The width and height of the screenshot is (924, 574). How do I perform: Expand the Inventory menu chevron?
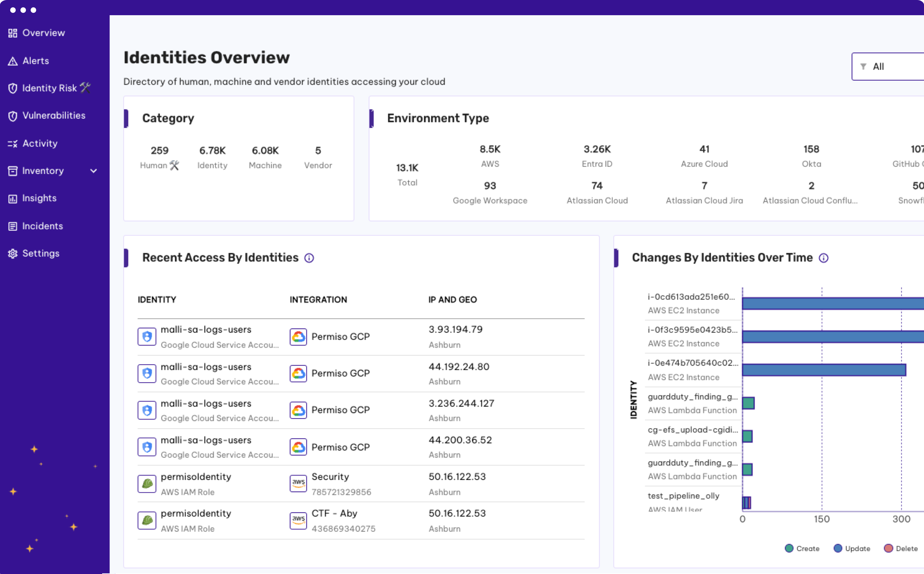pyautogui.click(x=94, y=171)
